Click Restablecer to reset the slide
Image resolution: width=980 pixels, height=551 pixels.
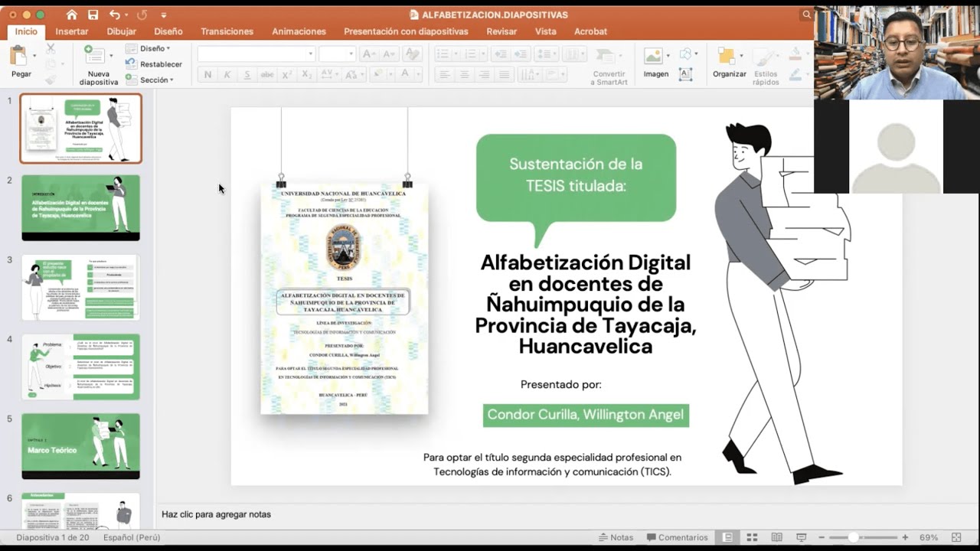[x=155, y=64]
